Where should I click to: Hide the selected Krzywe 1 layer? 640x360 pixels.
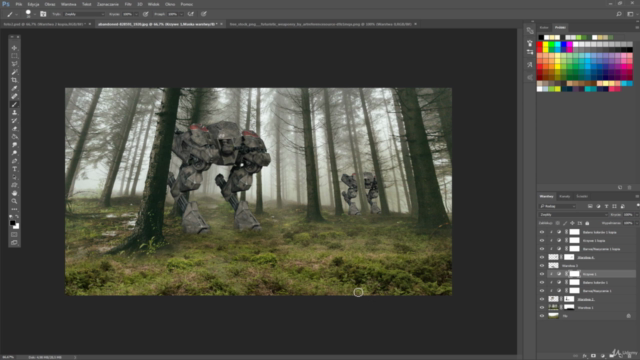[542, 274]
